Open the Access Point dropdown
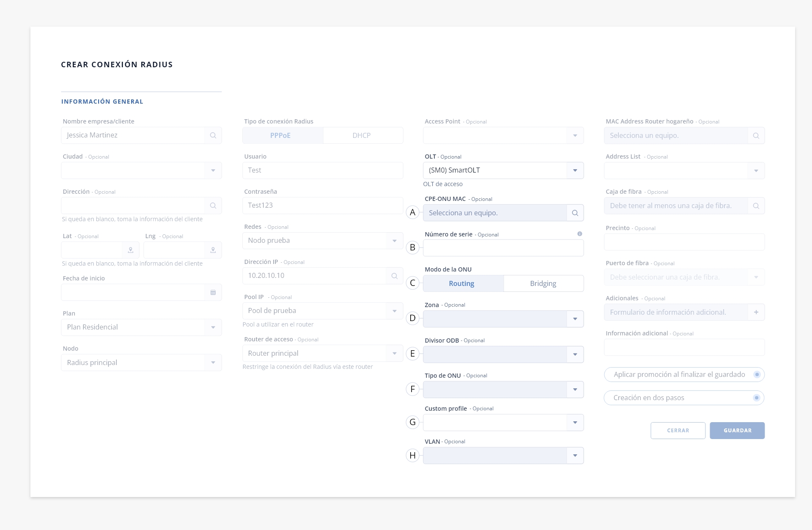Image resolution: width=812 pixels, height=530 pixels. 503,135
